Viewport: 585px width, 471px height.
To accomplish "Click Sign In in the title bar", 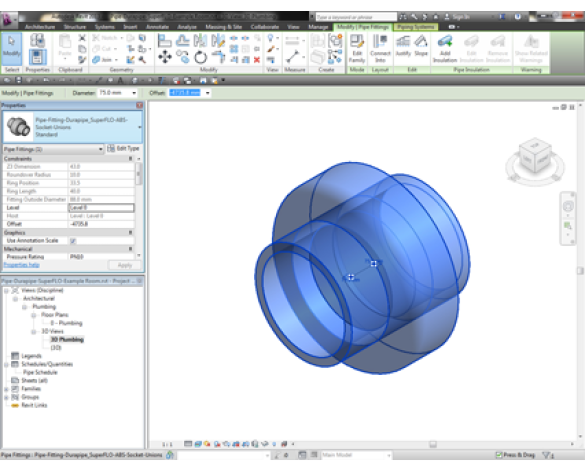I will pyautogui.click(x=457, y=17).
